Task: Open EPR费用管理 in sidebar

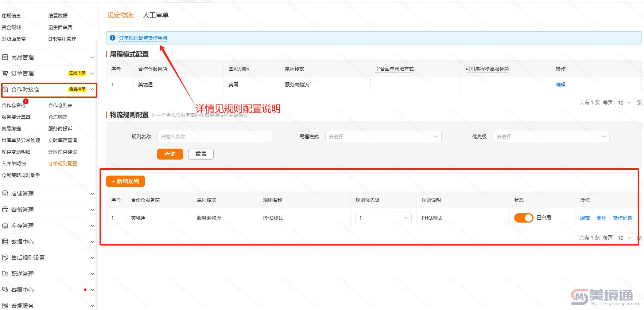Action: (x=62, y=39)
